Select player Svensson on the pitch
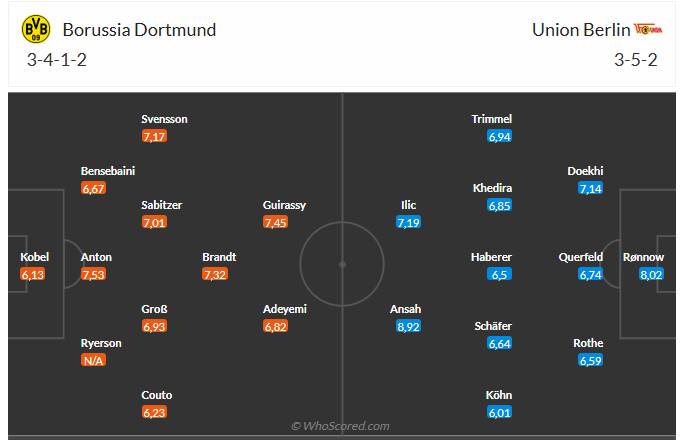 [x=164, y=119]
